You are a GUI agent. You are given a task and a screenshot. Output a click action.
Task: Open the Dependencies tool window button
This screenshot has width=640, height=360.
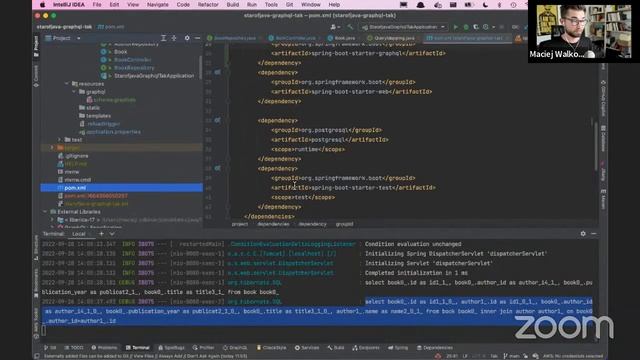point(435,348)
